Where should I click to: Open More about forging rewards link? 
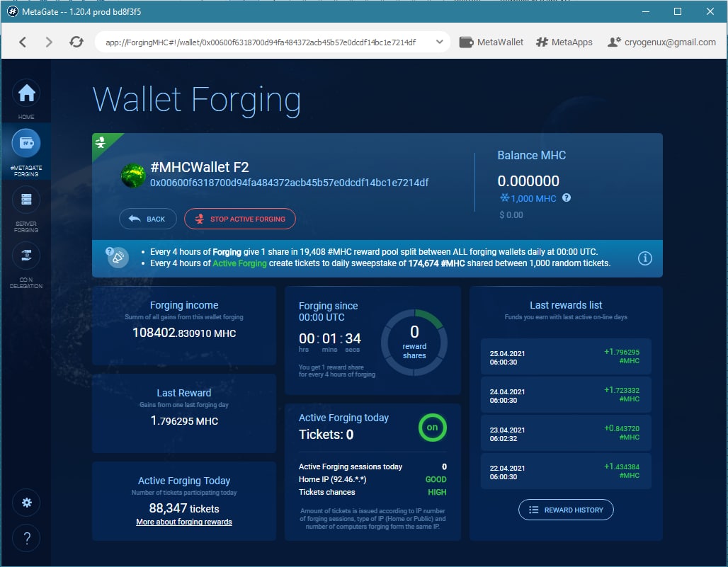(x=184, y=522)
